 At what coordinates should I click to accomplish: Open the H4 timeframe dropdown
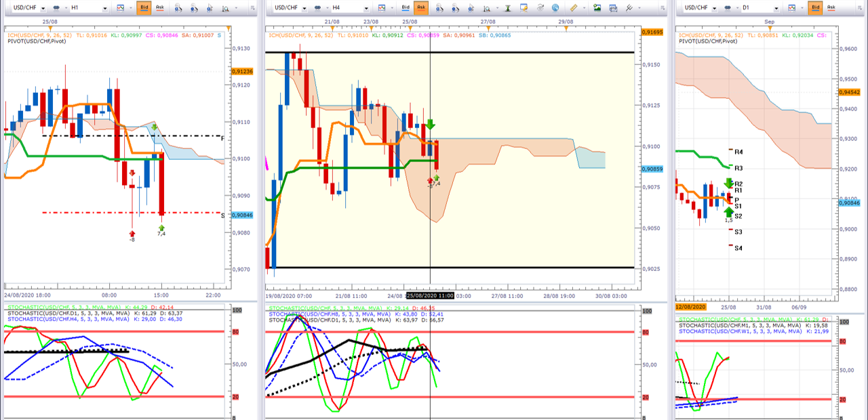(x=366, y=8)
